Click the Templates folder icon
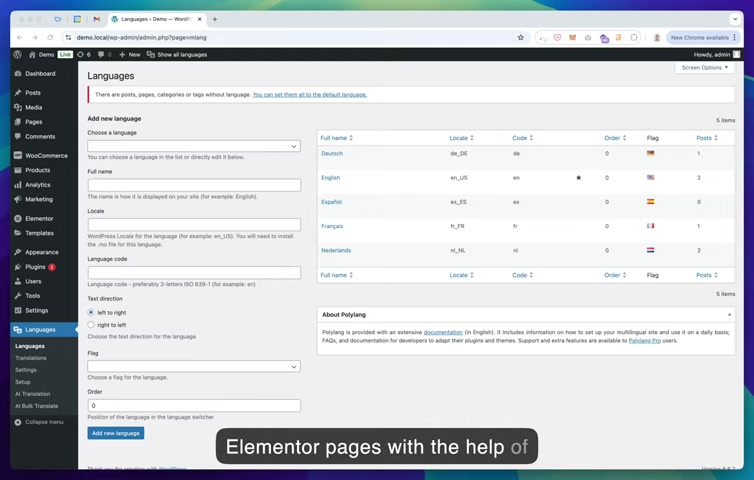The height and width of the screenshot is (480, 754). (18, 233)
